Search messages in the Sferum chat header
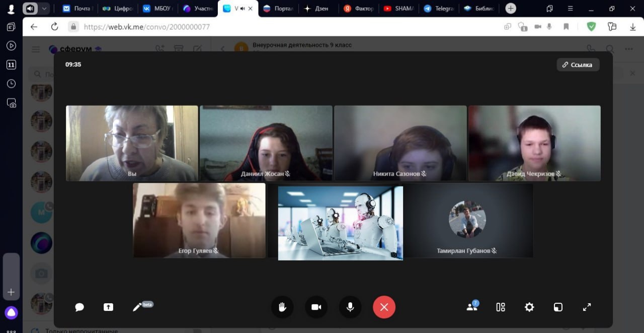 (610, 49)
